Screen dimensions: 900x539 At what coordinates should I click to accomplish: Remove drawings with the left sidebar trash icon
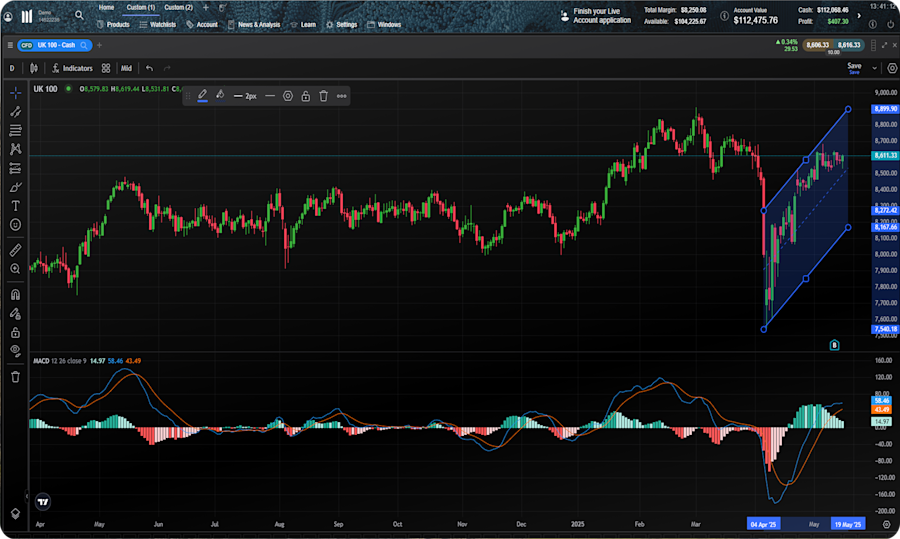click(x=15, y=377)
